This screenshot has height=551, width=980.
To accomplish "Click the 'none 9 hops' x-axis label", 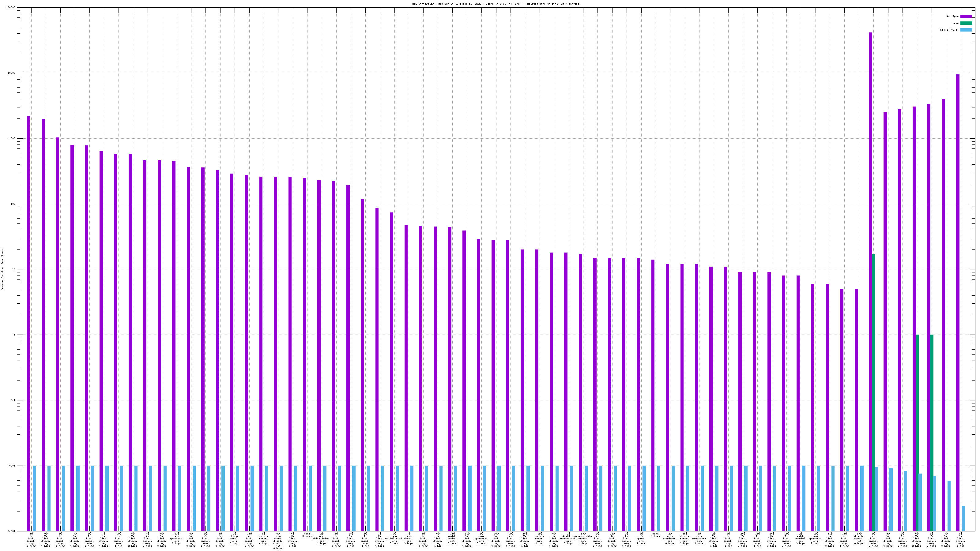I will tap(655, 535).
